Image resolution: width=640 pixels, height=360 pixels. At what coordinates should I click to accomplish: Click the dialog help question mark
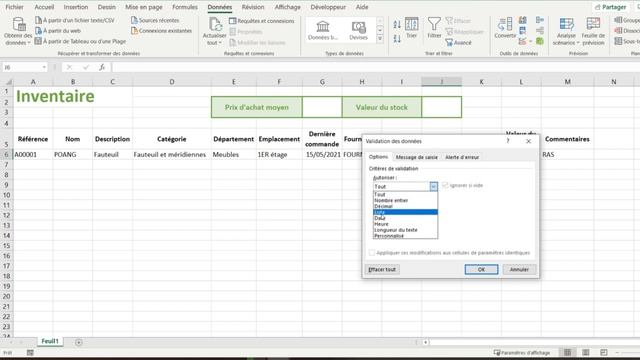[x=508, y=141]
